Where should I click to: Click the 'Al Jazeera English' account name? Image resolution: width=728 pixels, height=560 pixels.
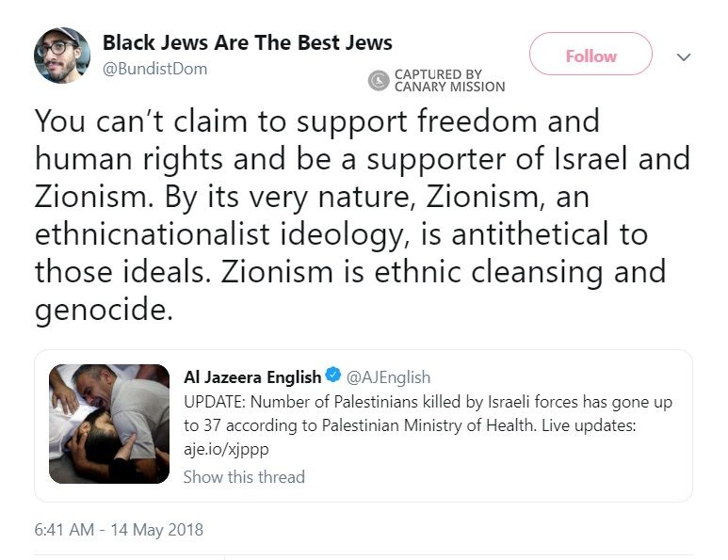[251, 376]
